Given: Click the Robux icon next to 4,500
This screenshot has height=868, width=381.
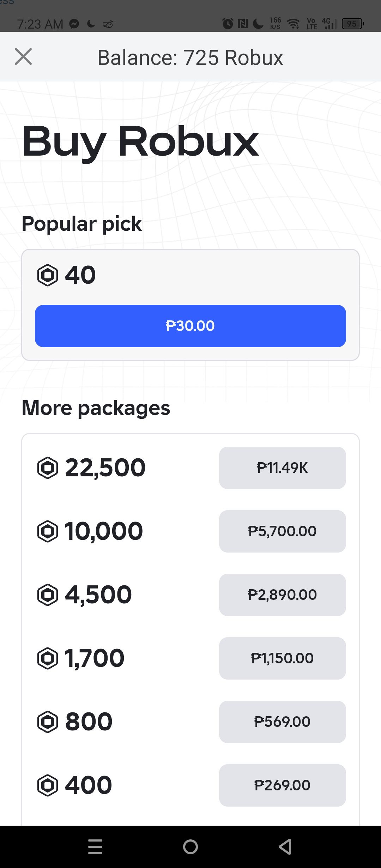Looking at the screenshot, I should 48,595.
